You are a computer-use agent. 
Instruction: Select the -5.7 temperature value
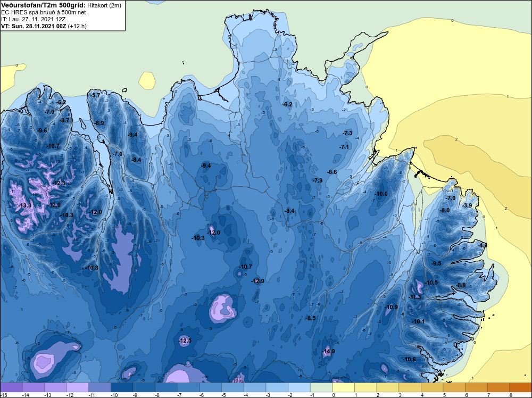point(96,95)
